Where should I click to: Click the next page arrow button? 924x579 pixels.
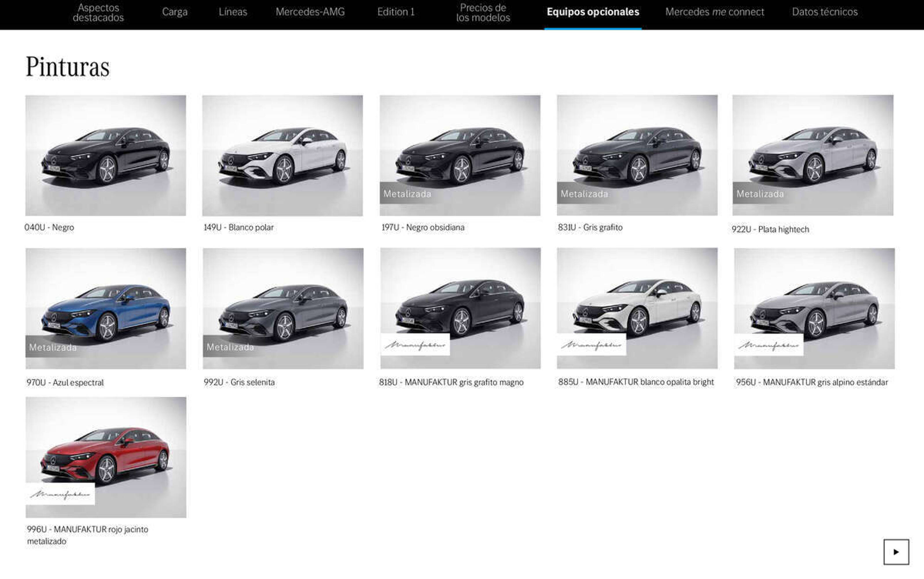(896, 552)
